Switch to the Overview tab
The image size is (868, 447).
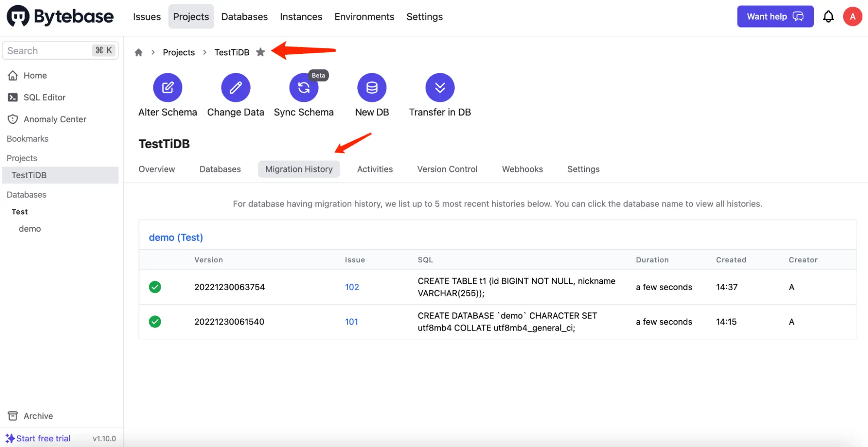click(157, 169)
